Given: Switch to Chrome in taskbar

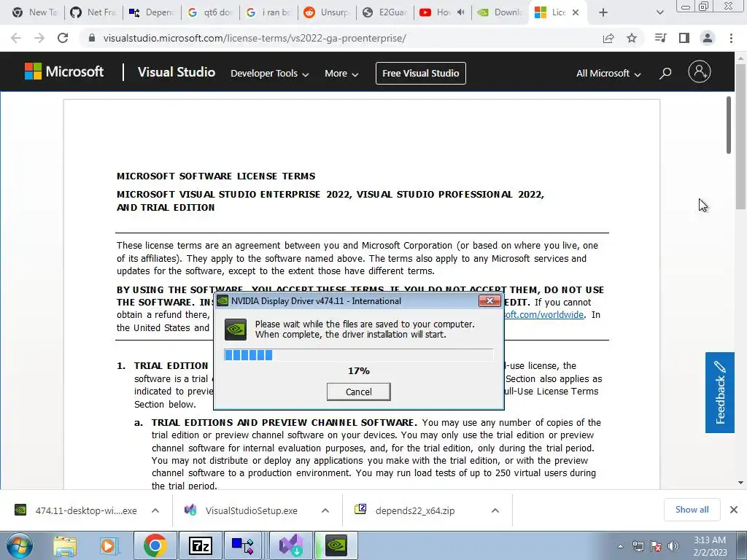Looking at the screenshot, I should (x=155, y=545).
